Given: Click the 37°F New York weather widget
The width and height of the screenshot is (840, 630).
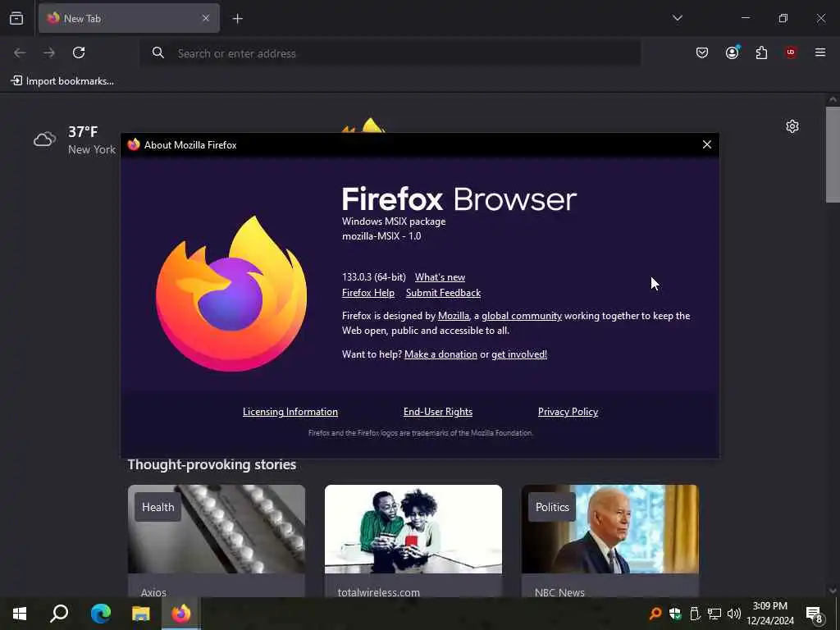Looking at the screenshot, I should point(74,140).
